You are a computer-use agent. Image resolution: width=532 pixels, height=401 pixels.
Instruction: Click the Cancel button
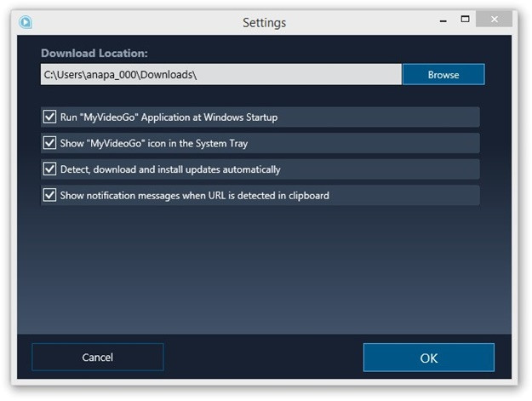(98, 358)
